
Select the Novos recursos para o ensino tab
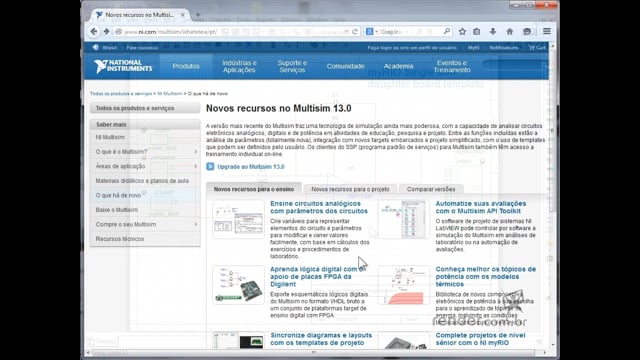(x=254, y=189)
